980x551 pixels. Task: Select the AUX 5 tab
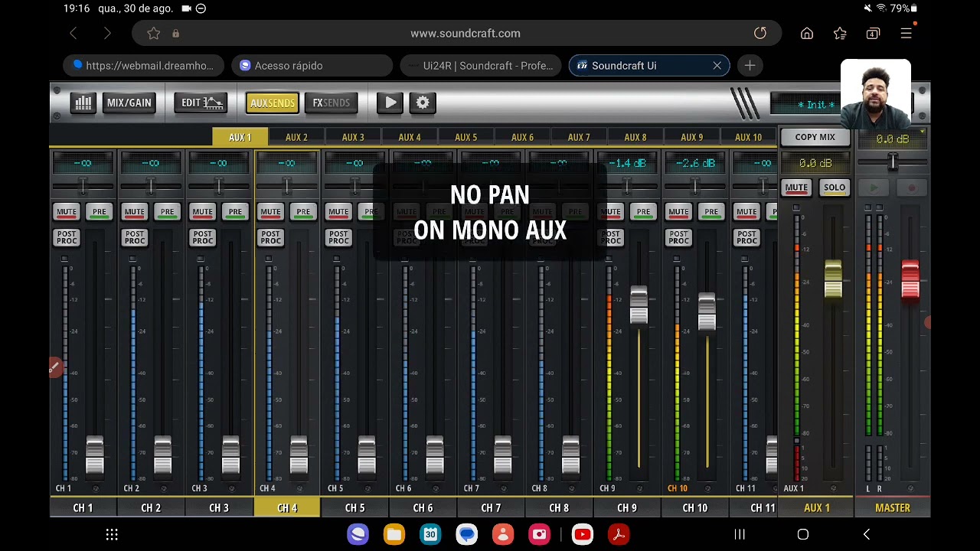coord(465,137)
